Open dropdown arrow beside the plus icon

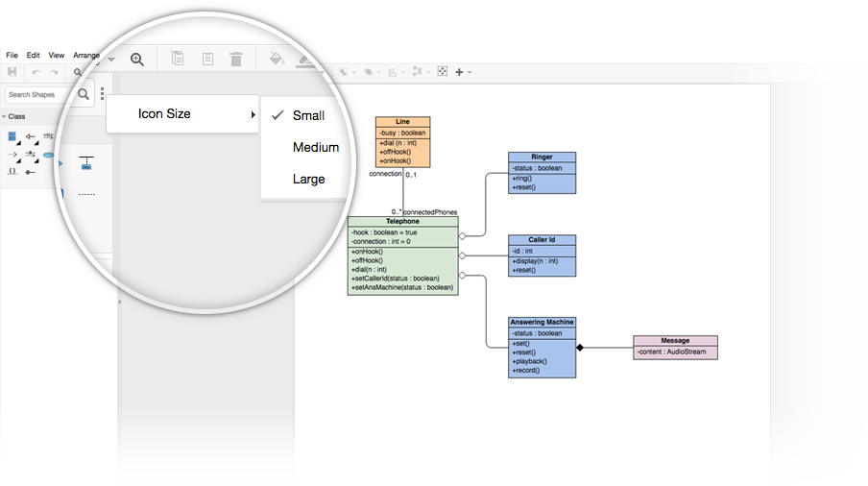tap(470, 72)
